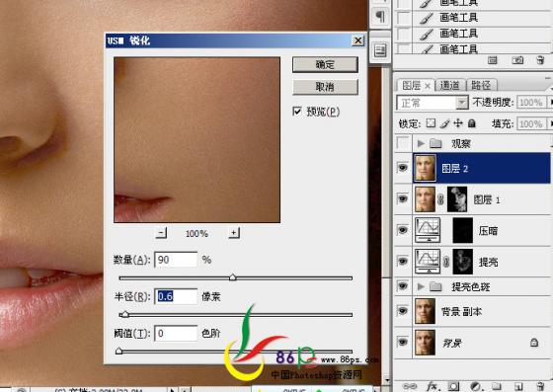Add a layer mask with mask icon
The height and width of the screenshot is (392, 553).
pos(453,386)
